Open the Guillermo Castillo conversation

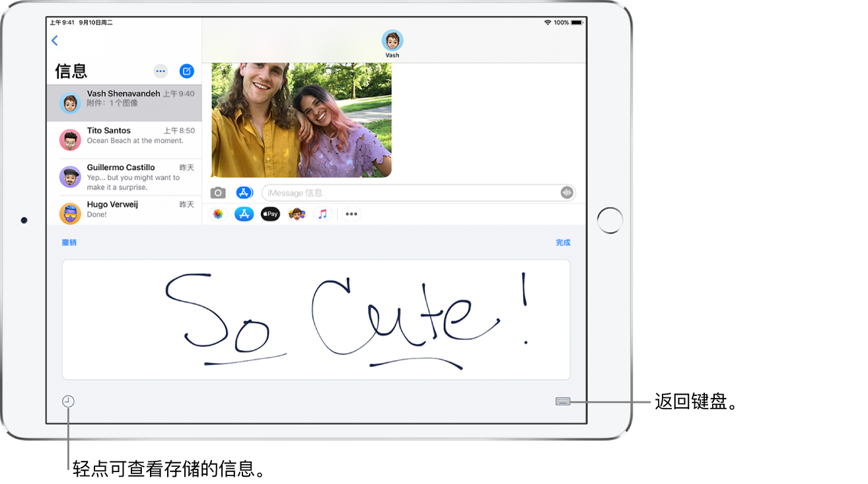pyautogui.click(x=124, y=177)
